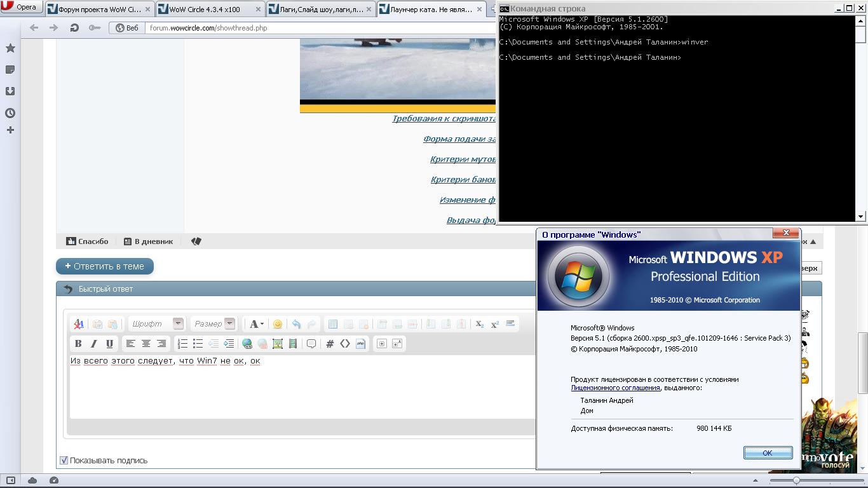Switch to the WoW Circle 4.3.4 x100 tab
This screenshot has width=868, height=488.
coord(210,10)
